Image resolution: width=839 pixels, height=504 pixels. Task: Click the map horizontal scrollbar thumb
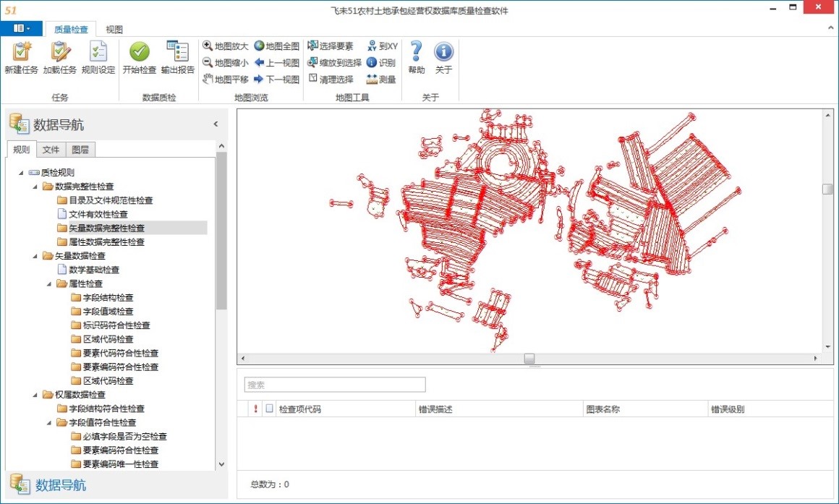click(x=529, y=359)
